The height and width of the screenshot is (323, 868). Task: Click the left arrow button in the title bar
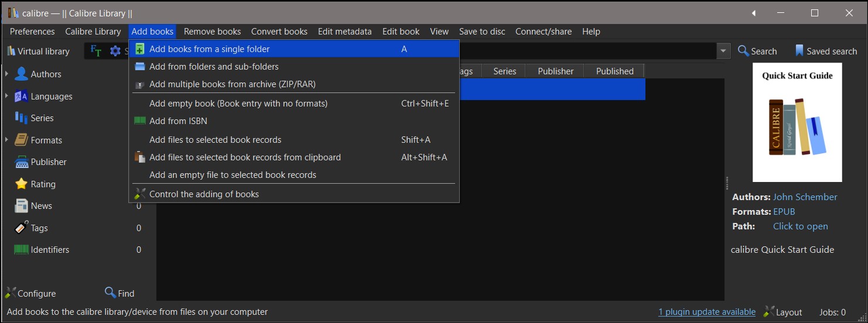(754, 13)
